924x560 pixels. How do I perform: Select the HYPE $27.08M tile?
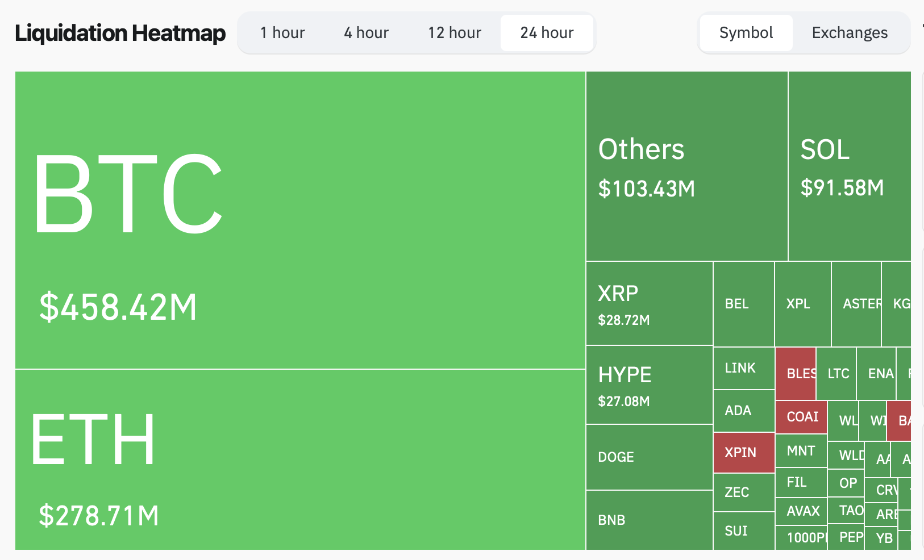(649, 385)
